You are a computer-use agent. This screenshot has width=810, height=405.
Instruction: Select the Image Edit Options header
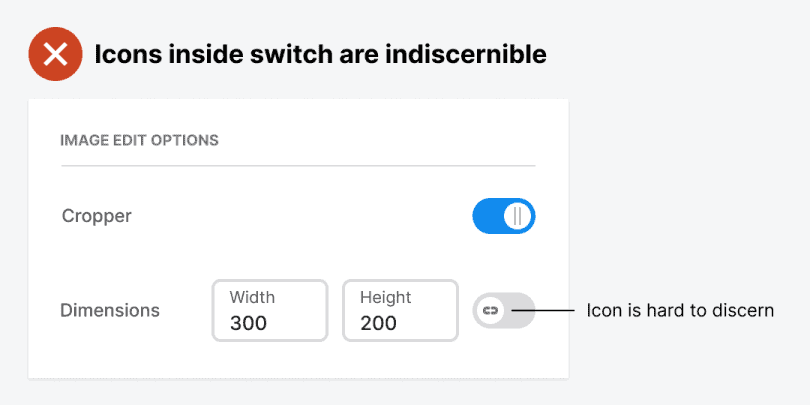(139, 140)
